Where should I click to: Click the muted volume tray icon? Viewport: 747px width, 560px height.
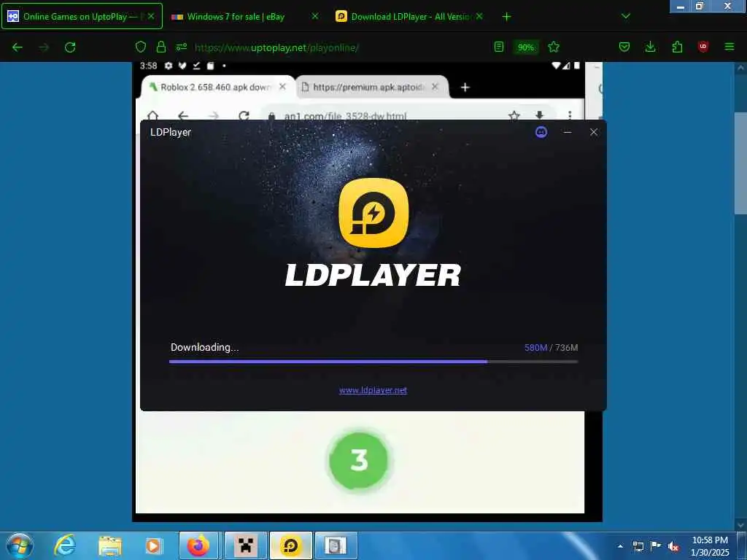click(673, 546)
